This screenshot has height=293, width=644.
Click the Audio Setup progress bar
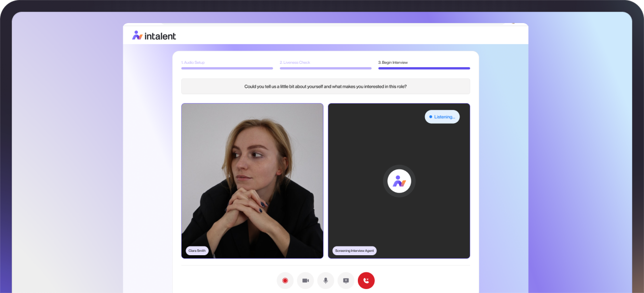pyautogui.click(x=227, y=68)
